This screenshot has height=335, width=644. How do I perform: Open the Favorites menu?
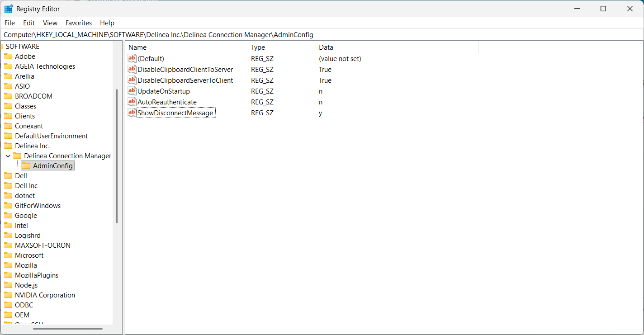point(79,23)
